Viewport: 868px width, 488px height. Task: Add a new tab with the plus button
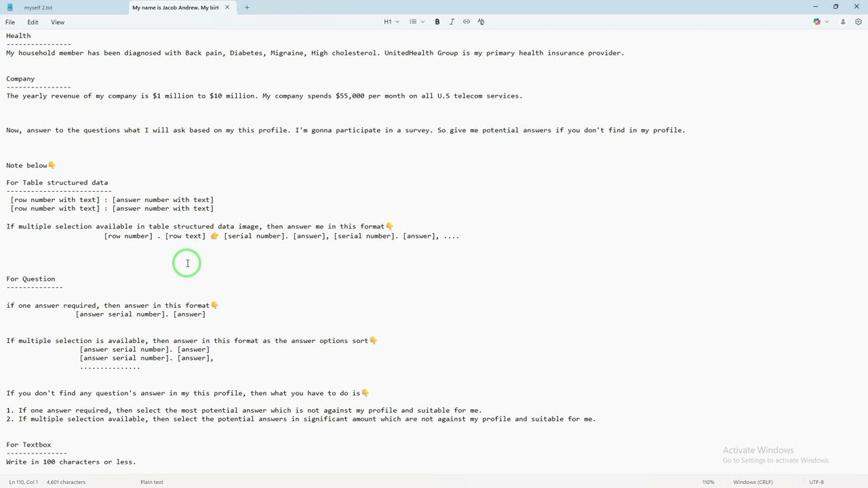click(247, 7)
